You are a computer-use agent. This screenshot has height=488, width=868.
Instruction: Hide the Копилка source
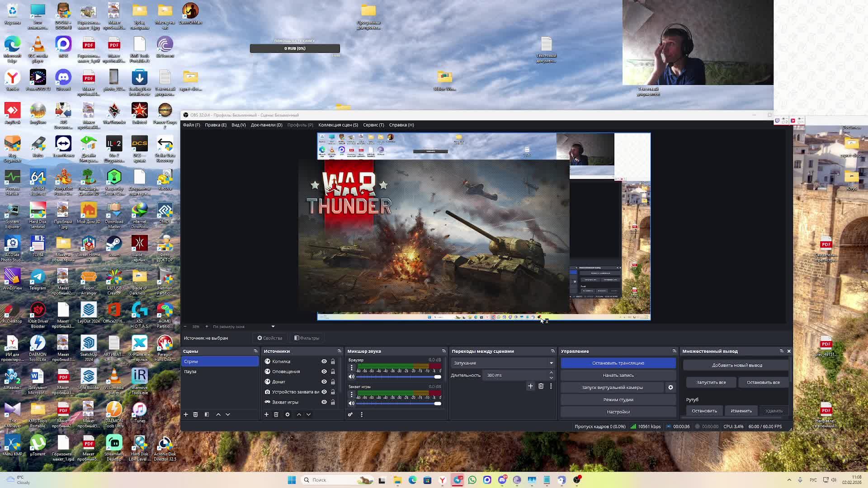click(324, 361)
